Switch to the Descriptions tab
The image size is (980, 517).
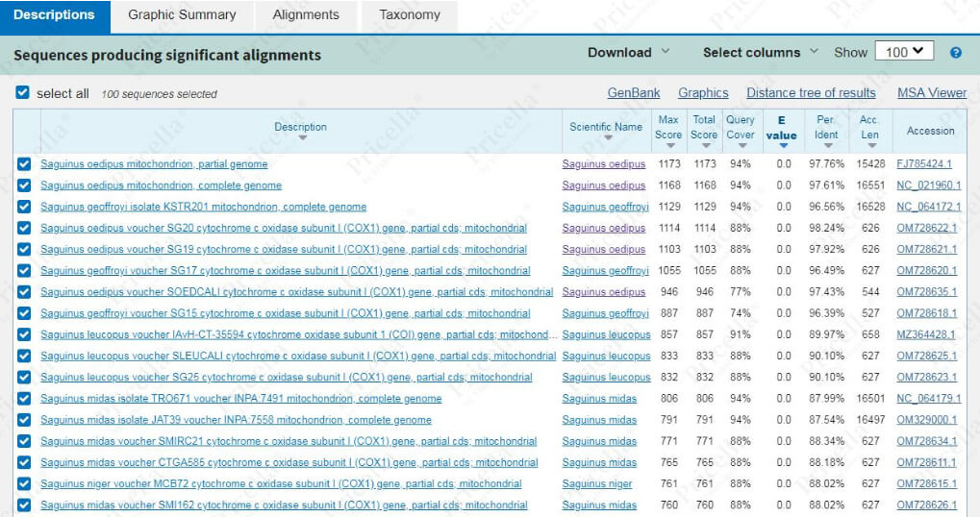click(x=55, y=15)
